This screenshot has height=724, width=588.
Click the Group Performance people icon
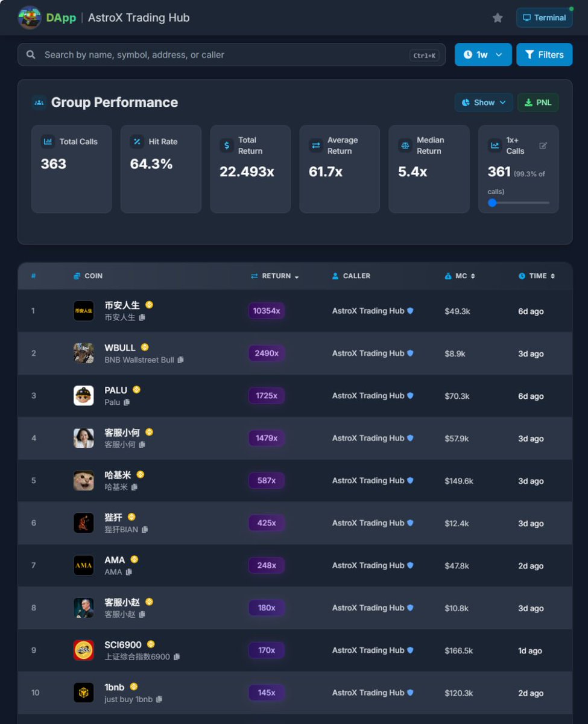click(39, 103)
